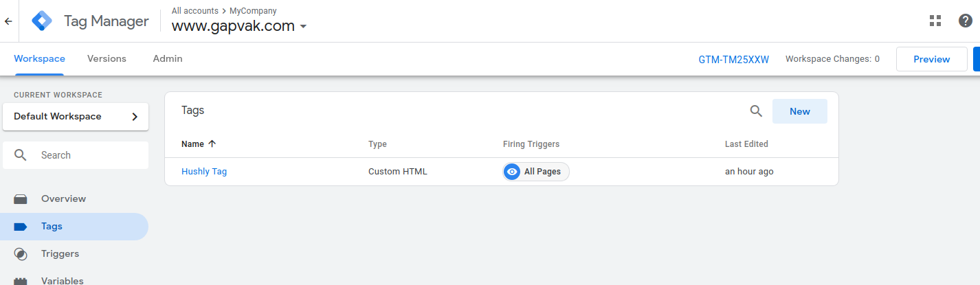
Task: Click the All Pages trigger eye icon
Action: [x=512, y=172]
